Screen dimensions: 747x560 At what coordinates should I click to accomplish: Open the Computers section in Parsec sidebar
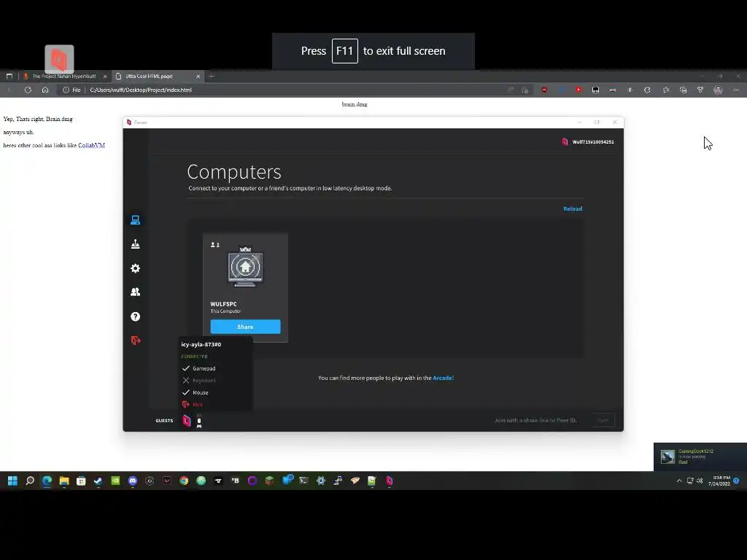point(135,220)
